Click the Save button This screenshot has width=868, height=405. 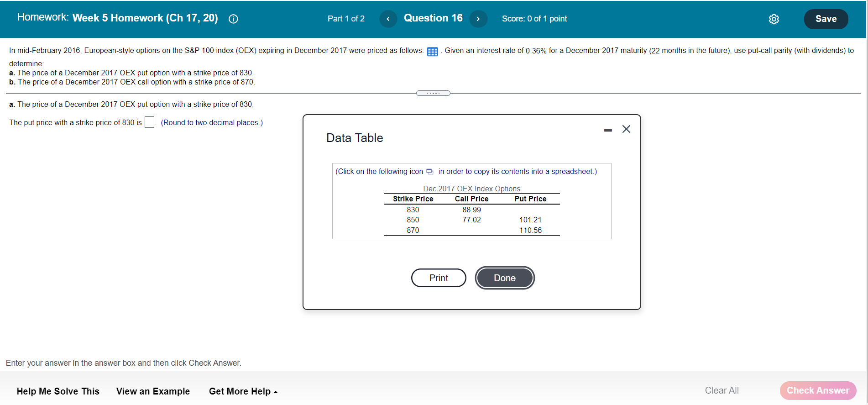coord(826,19)
